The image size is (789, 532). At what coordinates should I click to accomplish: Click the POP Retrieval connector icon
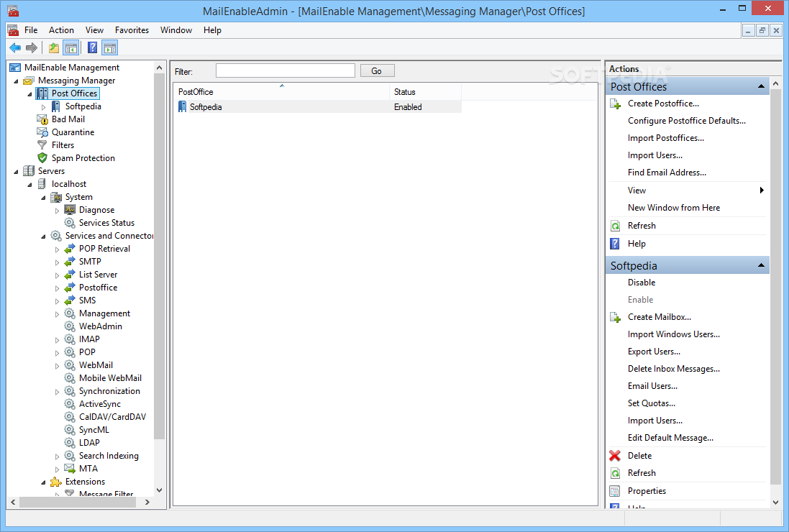pyautogui.click(x=70, y=249)
